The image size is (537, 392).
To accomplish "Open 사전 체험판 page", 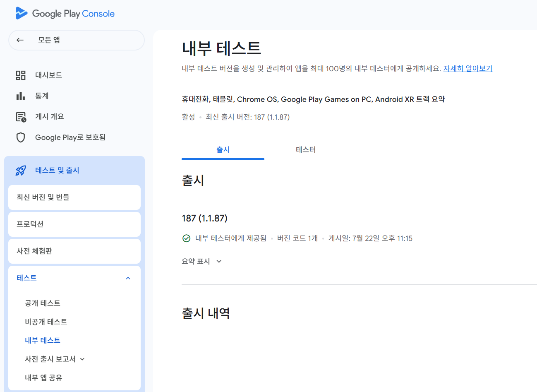I will [x=74, y=251].
